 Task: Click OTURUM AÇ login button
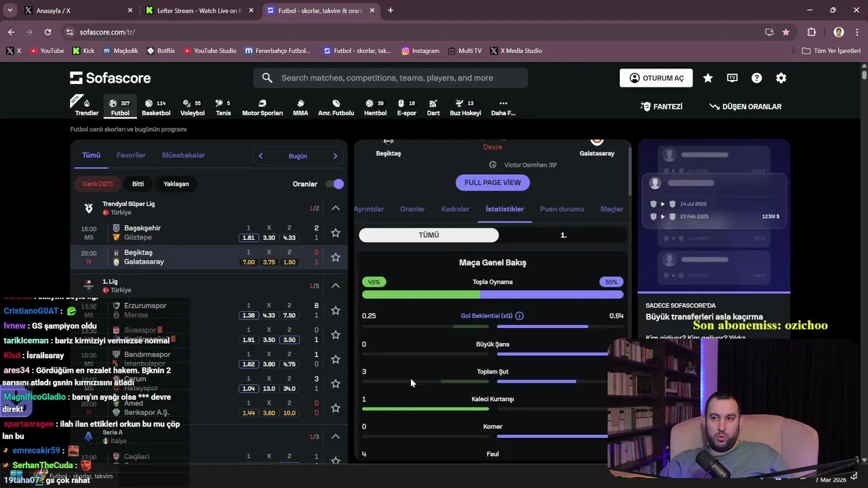656,78
